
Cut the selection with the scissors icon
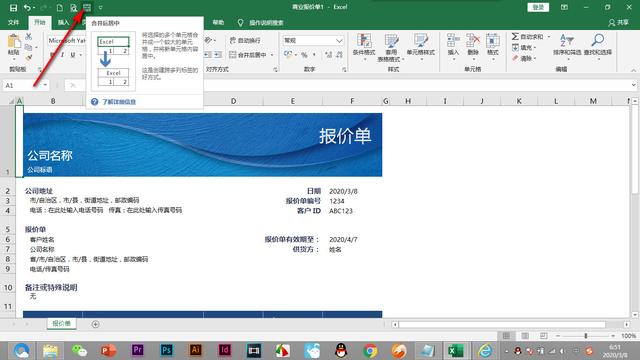coord(28,36)
